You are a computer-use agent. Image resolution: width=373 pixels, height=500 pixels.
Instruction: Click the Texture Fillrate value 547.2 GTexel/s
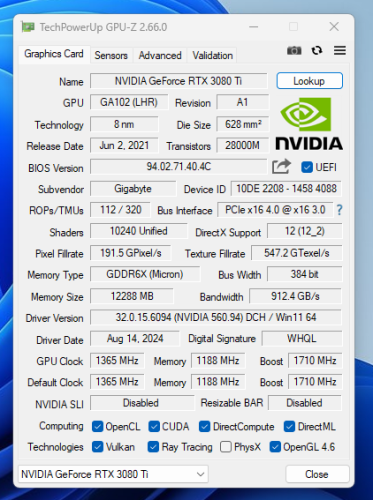click(x=296, y=253)
